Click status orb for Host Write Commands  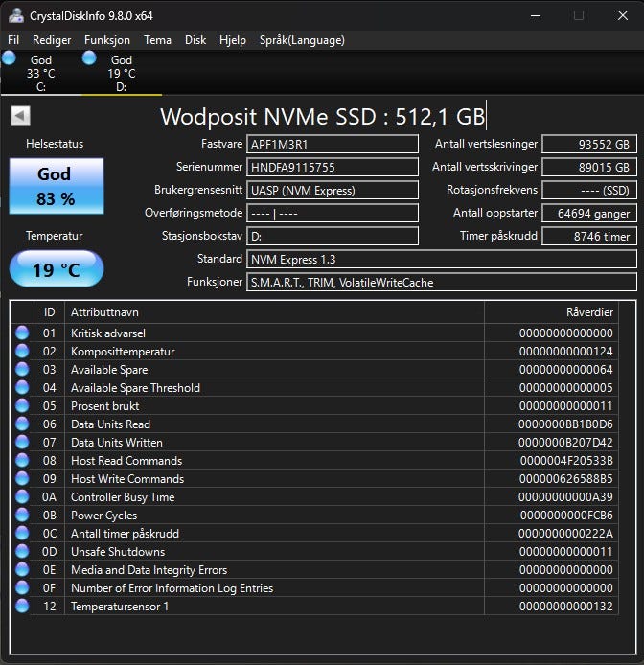tap(22, 479)
